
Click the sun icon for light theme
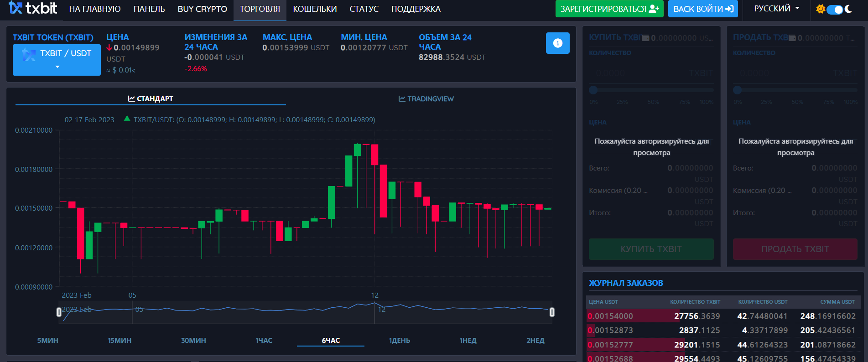click(x=821, y=9)
